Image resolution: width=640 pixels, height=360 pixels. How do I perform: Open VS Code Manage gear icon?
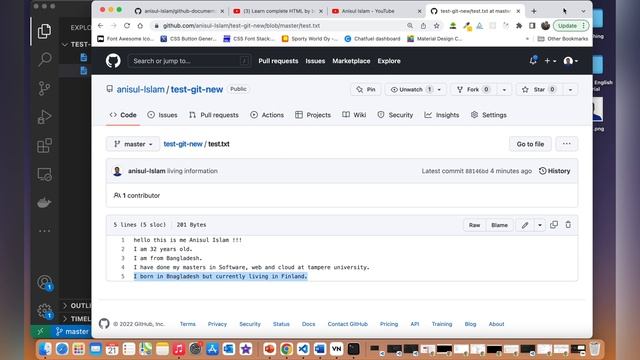point(44,311)
